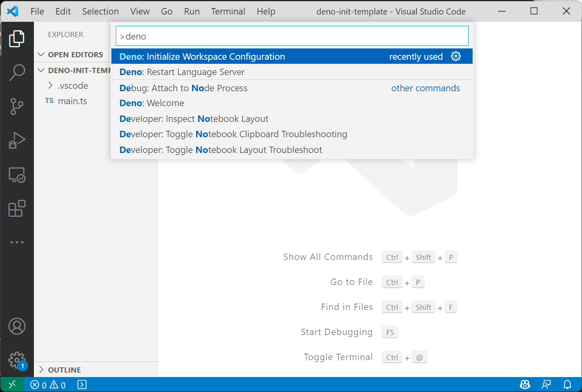
Task: Click the Remote Explorer icon
Action: coord(17,175)
